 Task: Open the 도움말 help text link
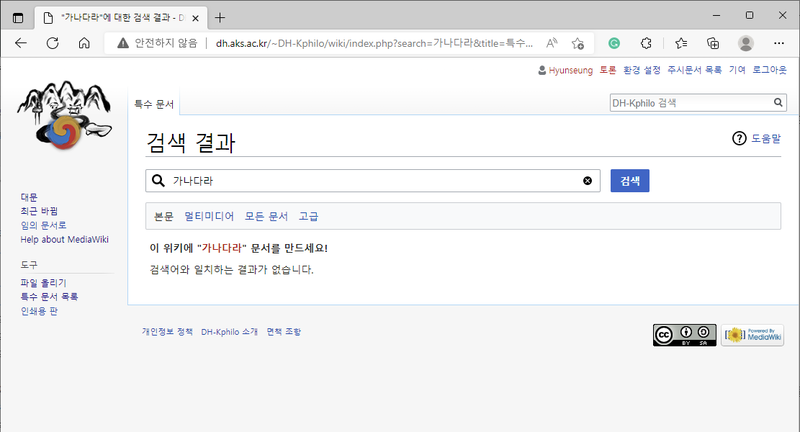(x=766, y=138)
